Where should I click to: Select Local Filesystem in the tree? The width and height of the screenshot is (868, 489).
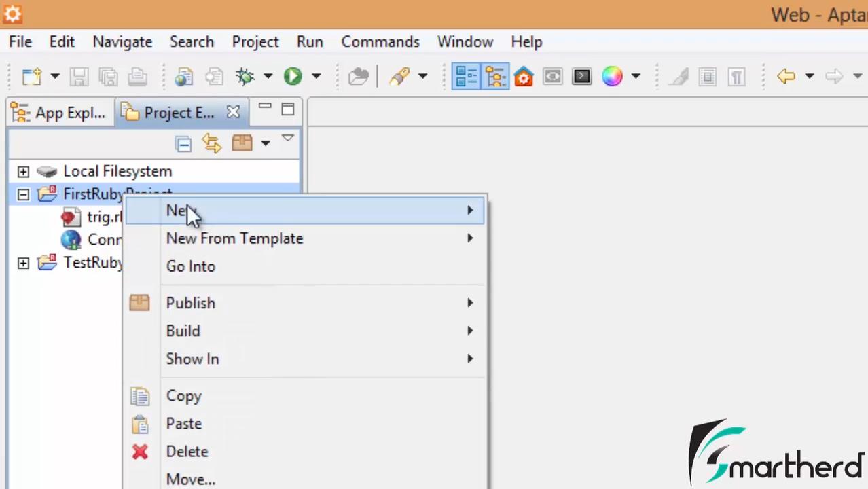[x=117, y=171]
